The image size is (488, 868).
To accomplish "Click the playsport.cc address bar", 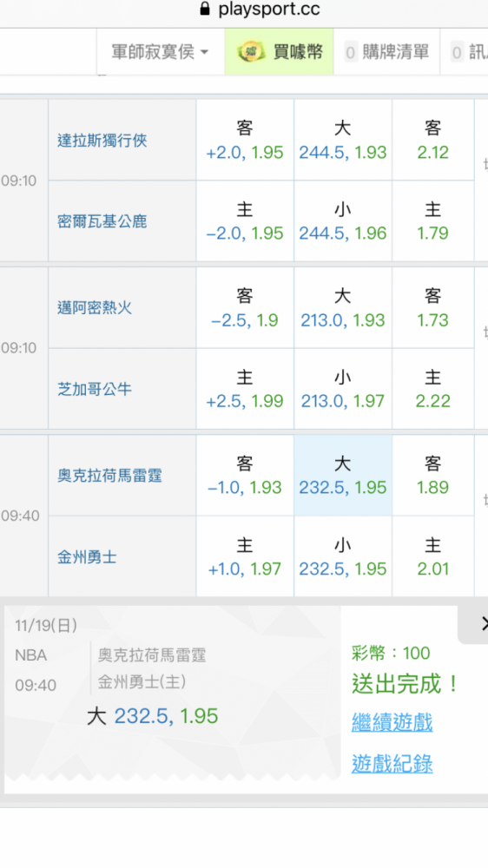I will (260, 9).
